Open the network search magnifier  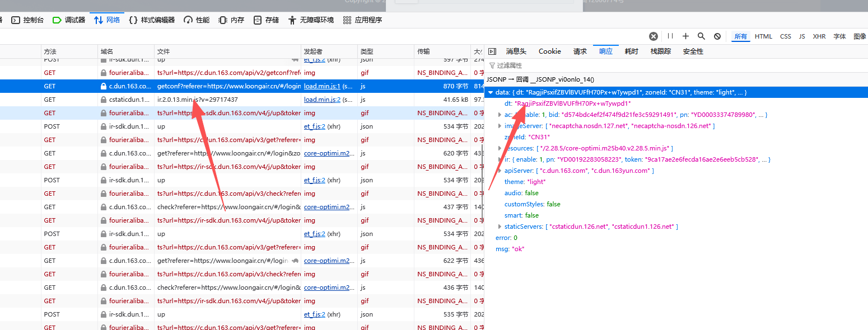701,36
